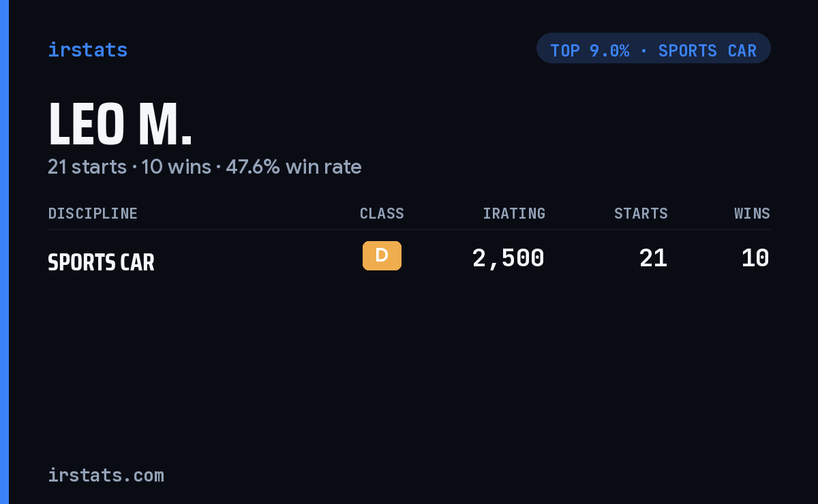Viewport: 818px width, 504px height.
Task: Click the 47.6% win rate summary line
Action: tap(204, 166)
